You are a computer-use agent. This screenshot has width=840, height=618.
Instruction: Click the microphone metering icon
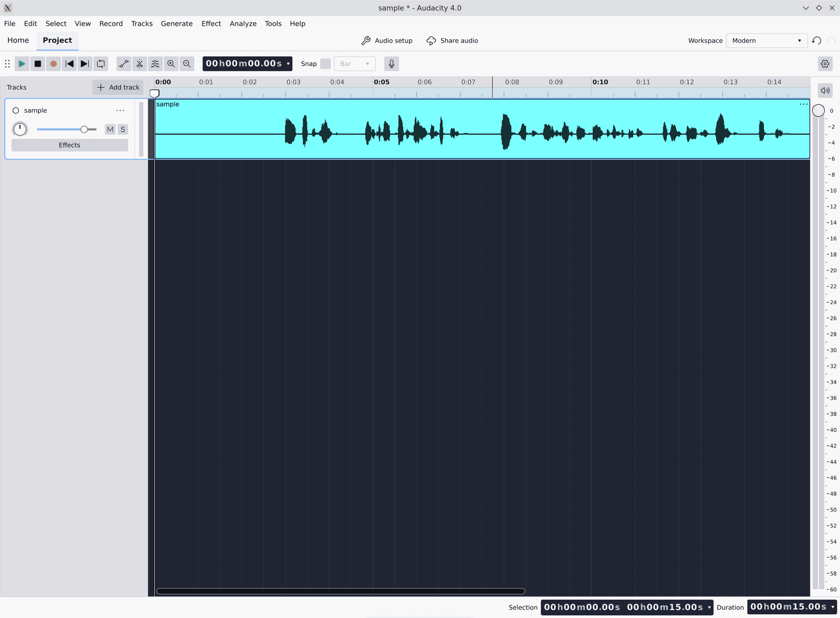coord(392,64)
